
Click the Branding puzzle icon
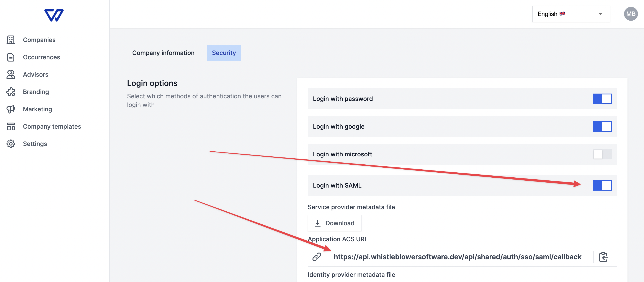click(11, 92)
